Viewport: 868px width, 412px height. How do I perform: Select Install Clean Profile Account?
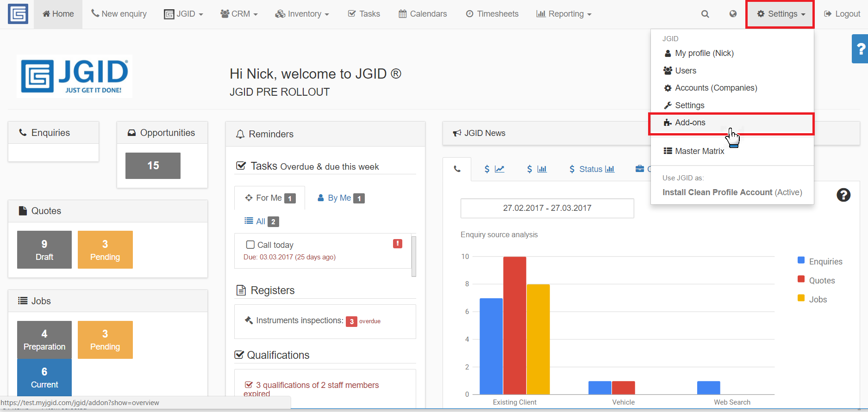(x=732, y=192)
